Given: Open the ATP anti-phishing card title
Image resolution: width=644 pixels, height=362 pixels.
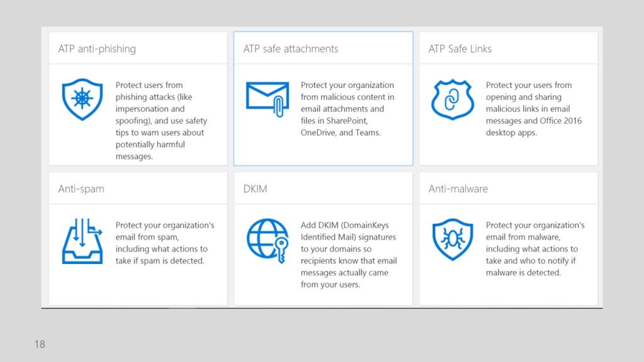Looking at the screenshot, I should [x=97, y=49].
